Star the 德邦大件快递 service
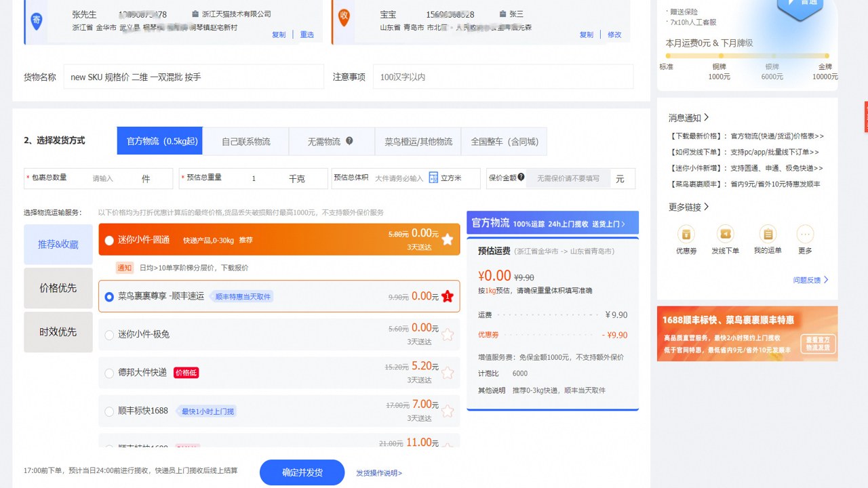 (447, 372)
